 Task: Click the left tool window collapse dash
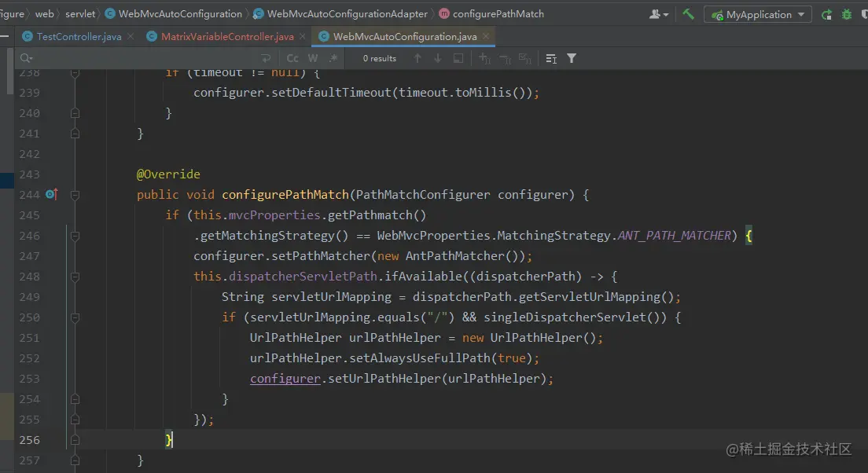point(4,36)
